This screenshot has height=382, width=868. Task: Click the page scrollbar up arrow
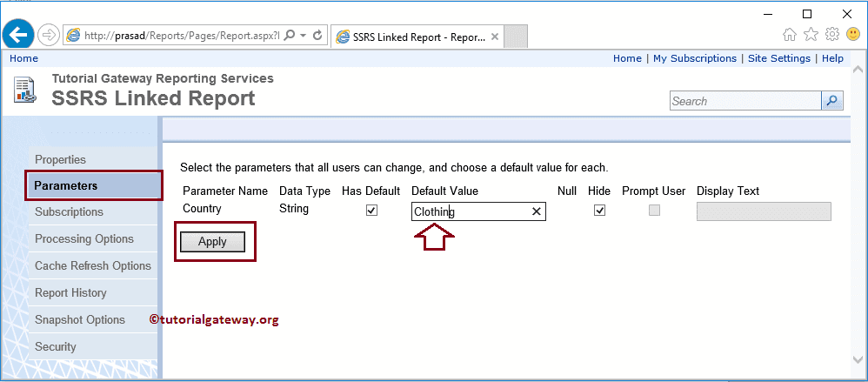tap(858, 70)
